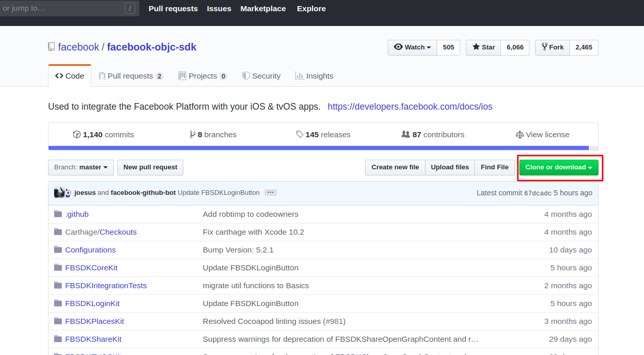Screen dimensions: 644x355
Task: Open Pull requests in top navigation
Action: pyautogui.click(x=173, y=9)
